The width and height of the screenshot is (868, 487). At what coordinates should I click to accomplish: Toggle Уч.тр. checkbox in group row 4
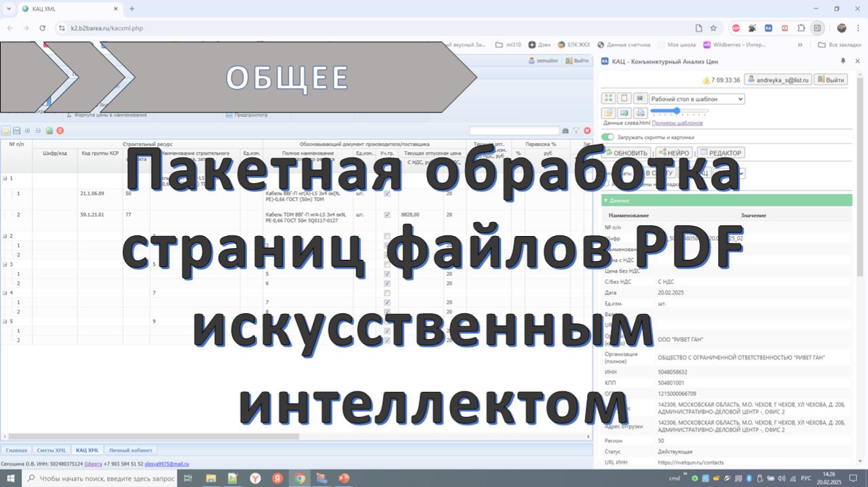click(387, 293)
